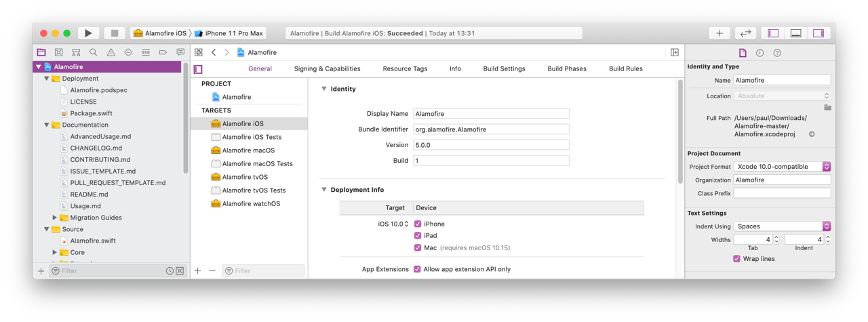The height and width of the screenshot is (322, 868).
Task: Open the Source Control navigator
Action: [x=59, y=52]
